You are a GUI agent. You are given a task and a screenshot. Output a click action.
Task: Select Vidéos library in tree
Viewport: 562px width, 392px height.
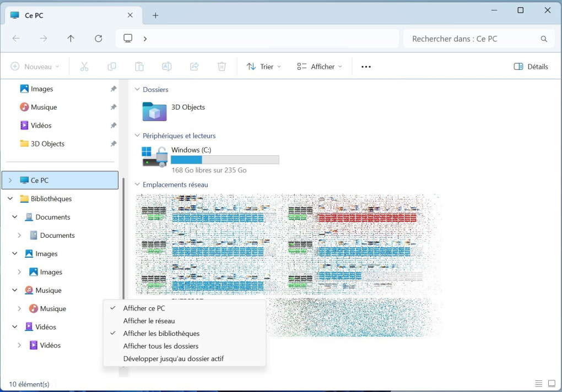tap(41, 327)
